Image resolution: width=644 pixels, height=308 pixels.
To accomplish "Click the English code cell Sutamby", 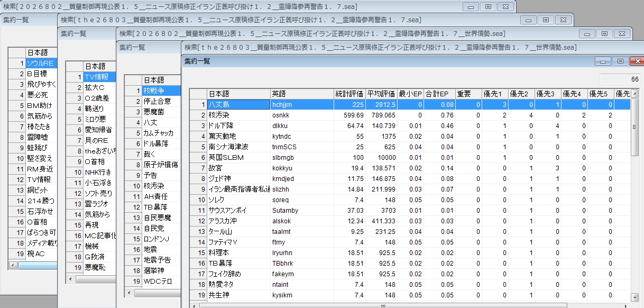I will click(x=302, y=210).
